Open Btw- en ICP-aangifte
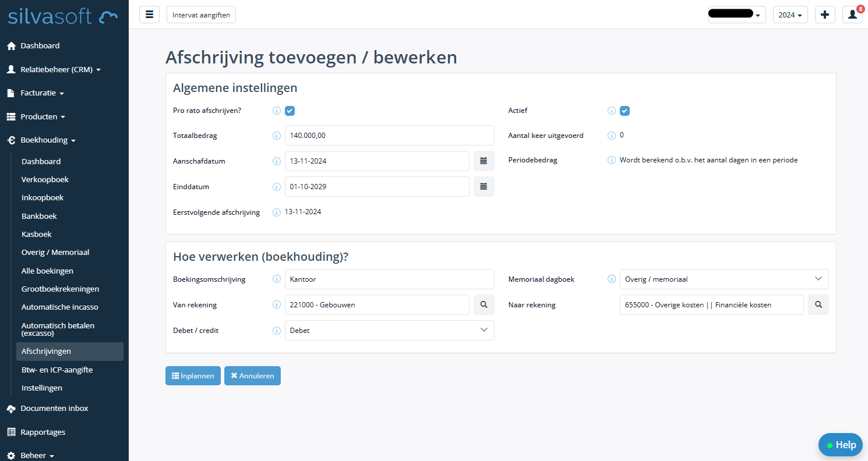Image resolution: width=868 pixels, height=461 pixels. coord(57,370)
